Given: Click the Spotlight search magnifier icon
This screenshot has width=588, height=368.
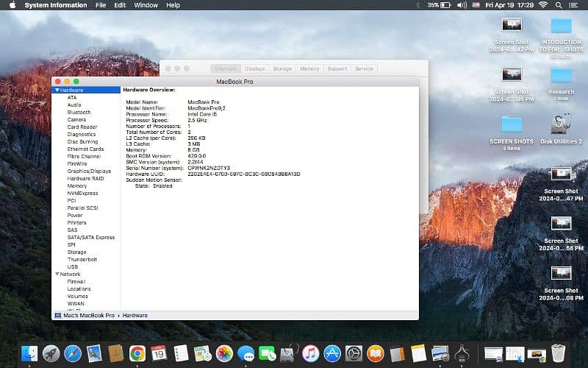Looking at the screenshot, I should click(559, 5).
